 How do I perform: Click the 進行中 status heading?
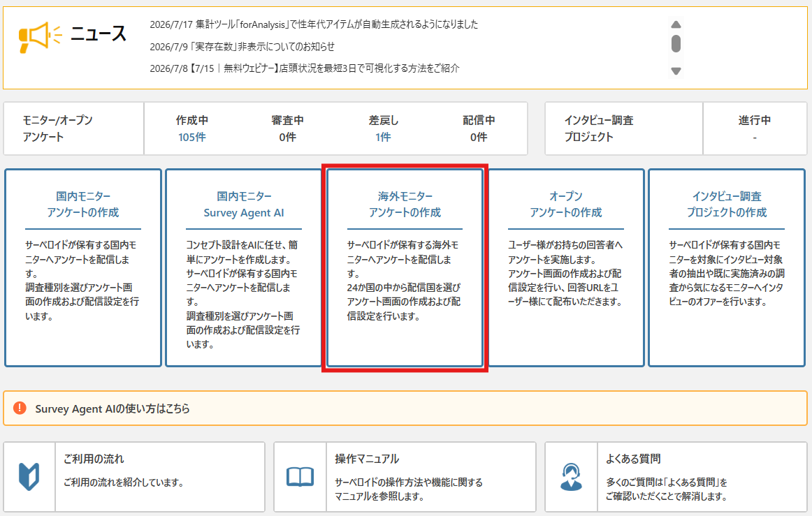pyautogui.click(x=755, y=120)
